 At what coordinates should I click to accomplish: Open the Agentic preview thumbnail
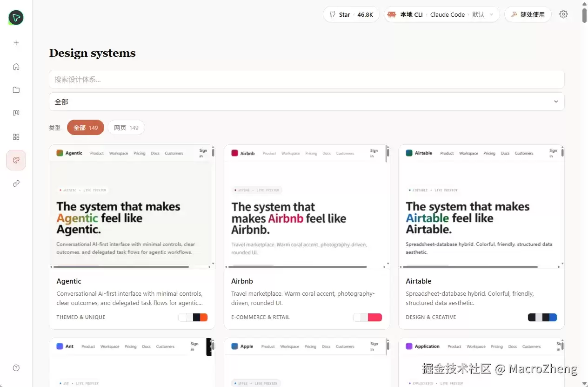tap(132, 207)
